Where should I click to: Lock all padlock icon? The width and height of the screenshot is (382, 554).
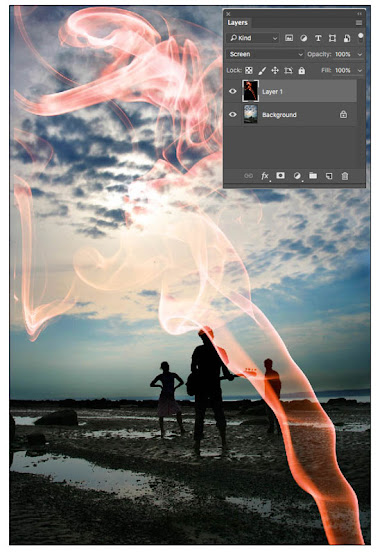301,70
